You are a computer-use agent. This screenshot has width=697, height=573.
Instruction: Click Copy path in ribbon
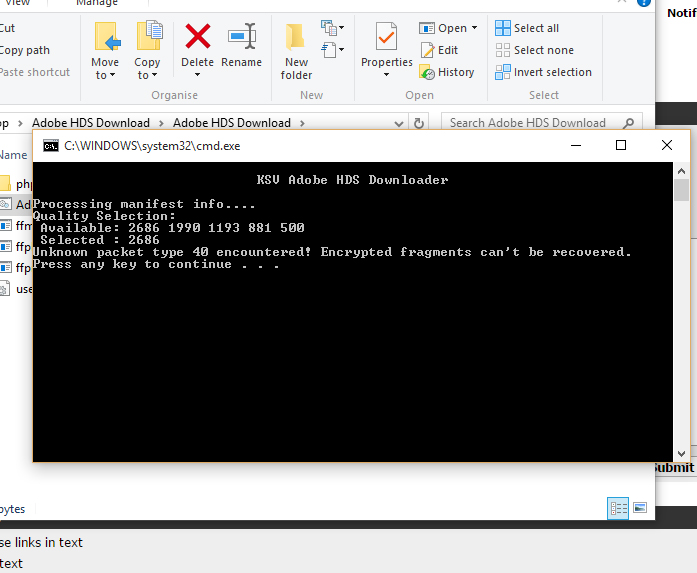pyautogui.click(x=25, y=50)
